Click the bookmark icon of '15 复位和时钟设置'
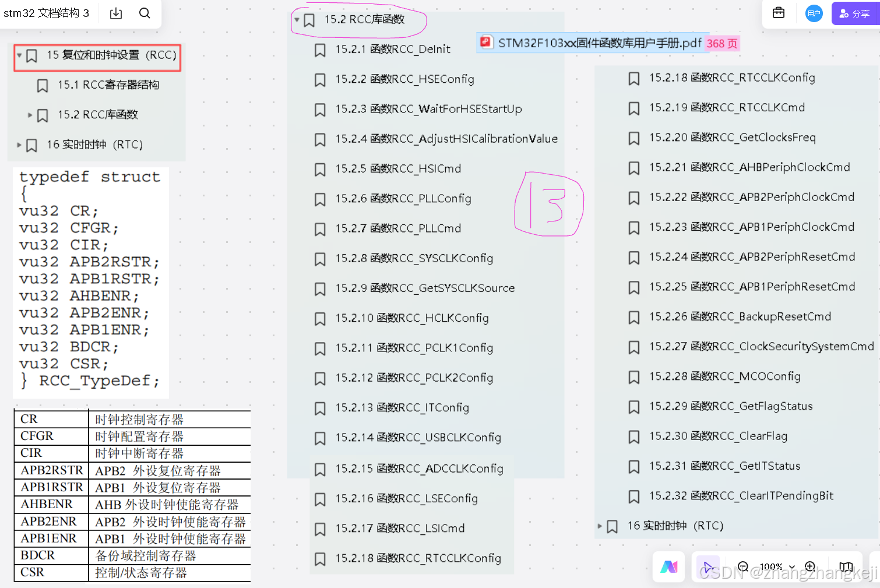The width and height of the screenshot is (880, 588). pos(32,55)
